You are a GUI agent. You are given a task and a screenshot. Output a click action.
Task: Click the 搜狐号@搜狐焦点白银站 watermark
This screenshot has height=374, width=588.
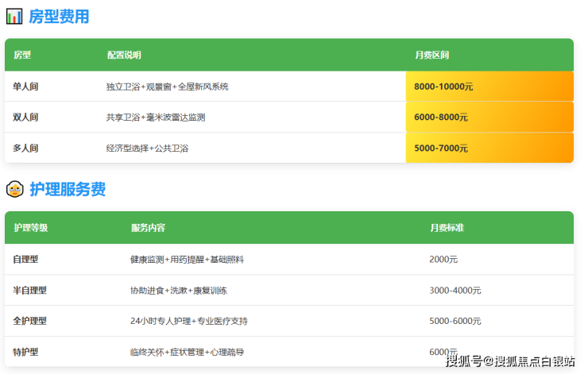pyautogui.click(x=509, y=362)
